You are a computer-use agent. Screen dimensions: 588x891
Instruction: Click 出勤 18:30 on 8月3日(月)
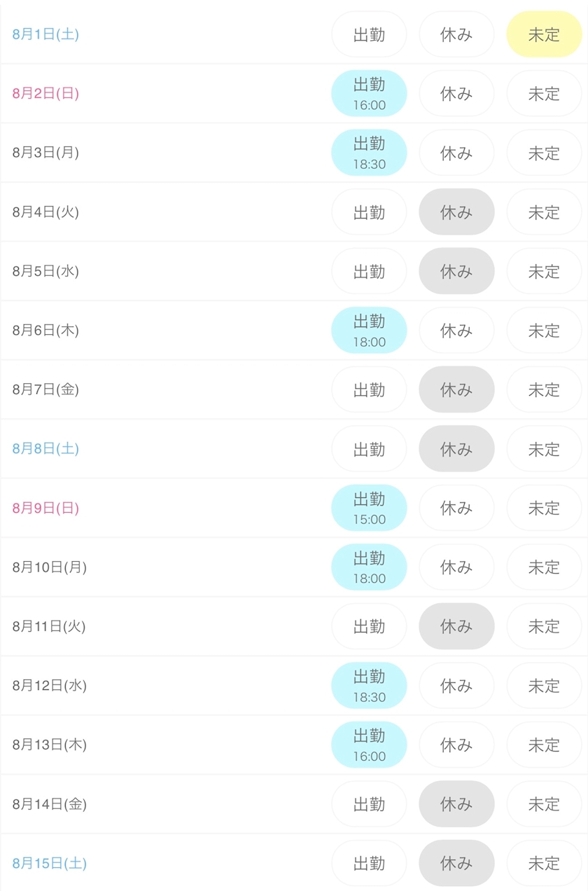click(369, 153)
